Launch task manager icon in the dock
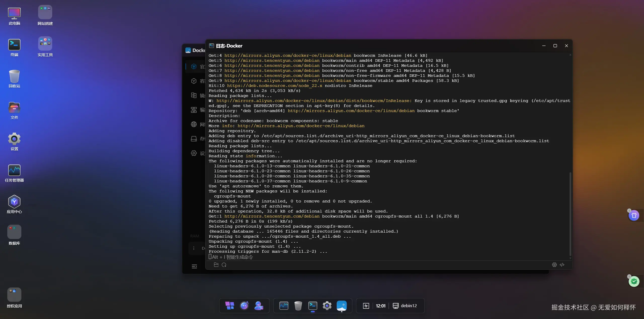644x319 pixels. click(x=284, y=306)
